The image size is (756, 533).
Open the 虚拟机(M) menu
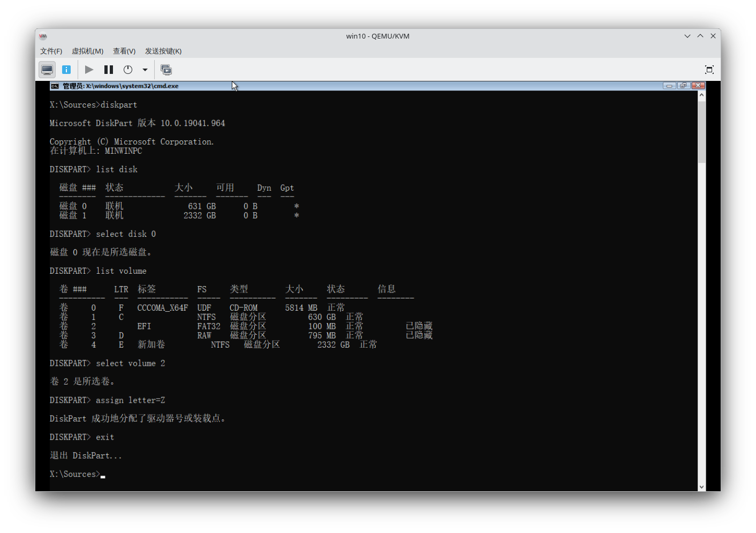pyautogui.click(x=88, y=51)
